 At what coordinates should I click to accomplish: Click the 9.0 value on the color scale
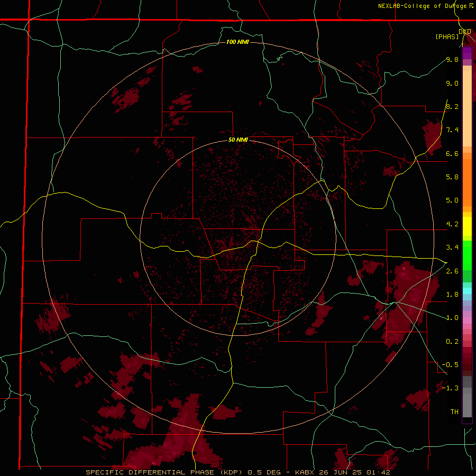click(x=452, y=83)
